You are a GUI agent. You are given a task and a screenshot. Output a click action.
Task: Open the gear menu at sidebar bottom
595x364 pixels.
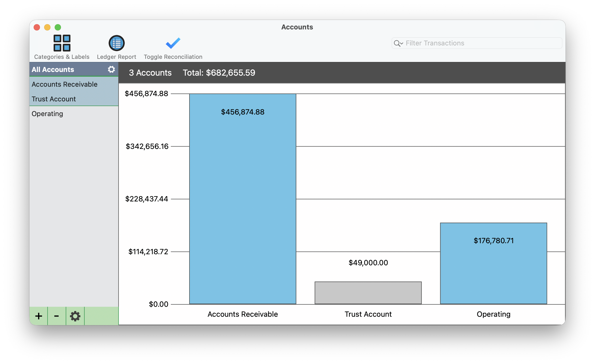[x=75, y=316]
